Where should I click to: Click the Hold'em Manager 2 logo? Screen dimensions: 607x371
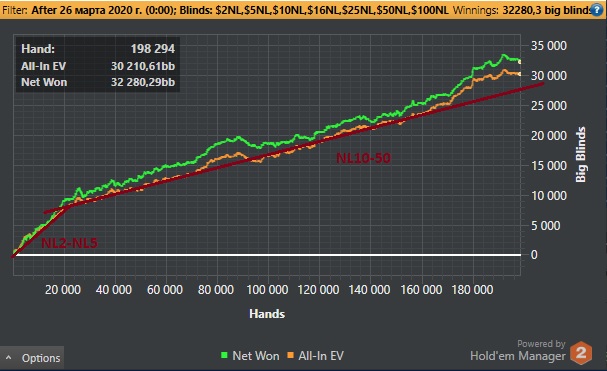pyautogui.click(x=581, y=353)
